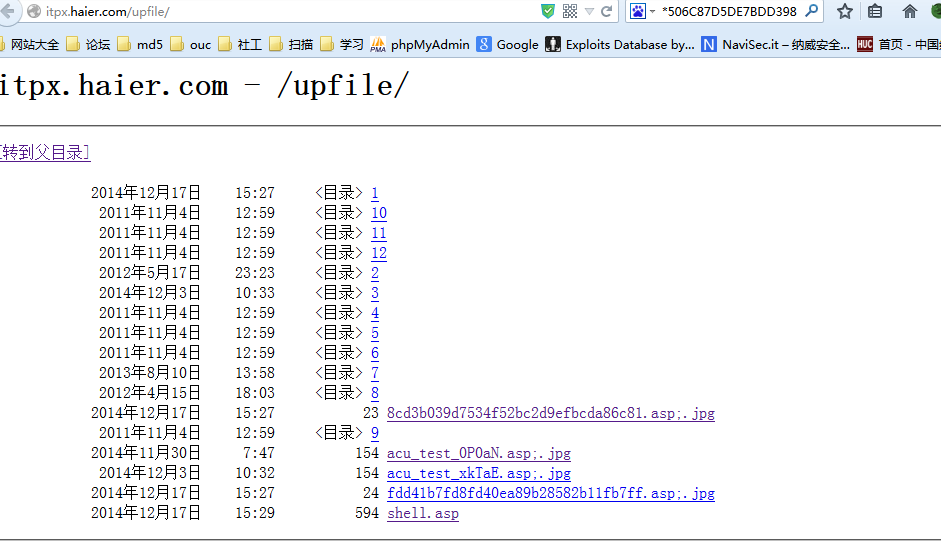The image size is (941, 557).
Task: Click the file size 594
Action: click(367, 513)
